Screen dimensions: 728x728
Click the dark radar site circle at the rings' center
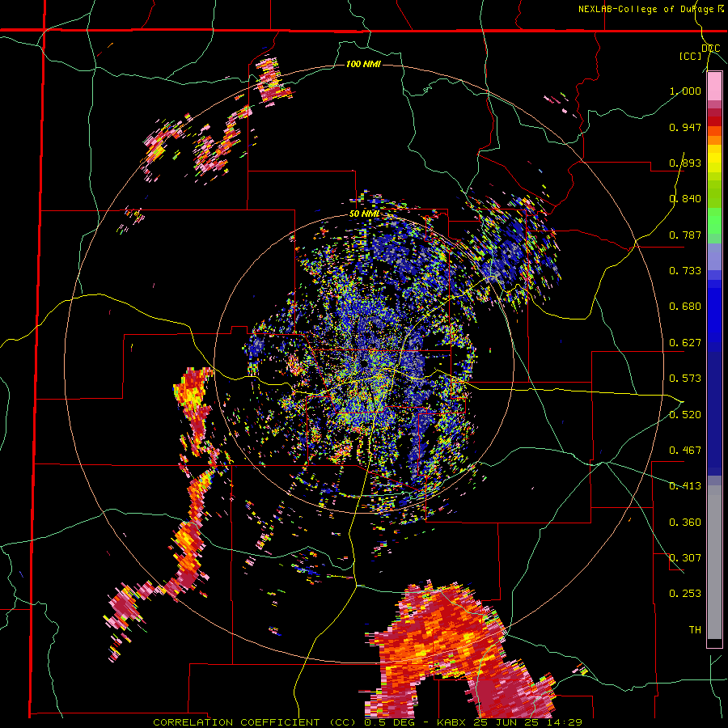coord(363,363)
